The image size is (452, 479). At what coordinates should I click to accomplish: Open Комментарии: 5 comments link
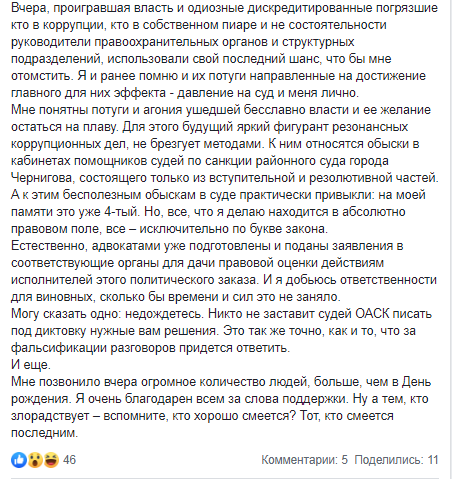[x=305, y=460]
